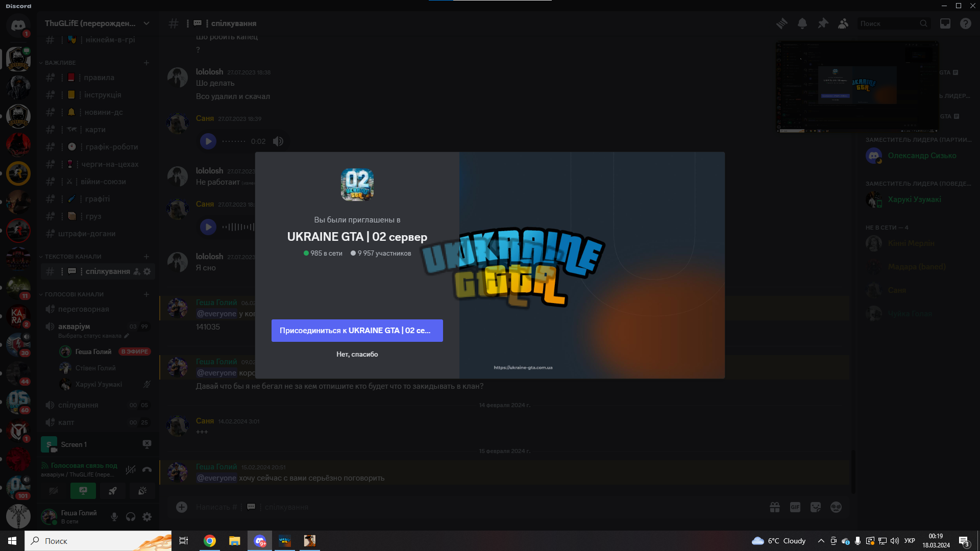Image resolution: width=980 pixels, height=551 pixels.
Task: Open the графік-роботи channel
Action: pos(98,147)
